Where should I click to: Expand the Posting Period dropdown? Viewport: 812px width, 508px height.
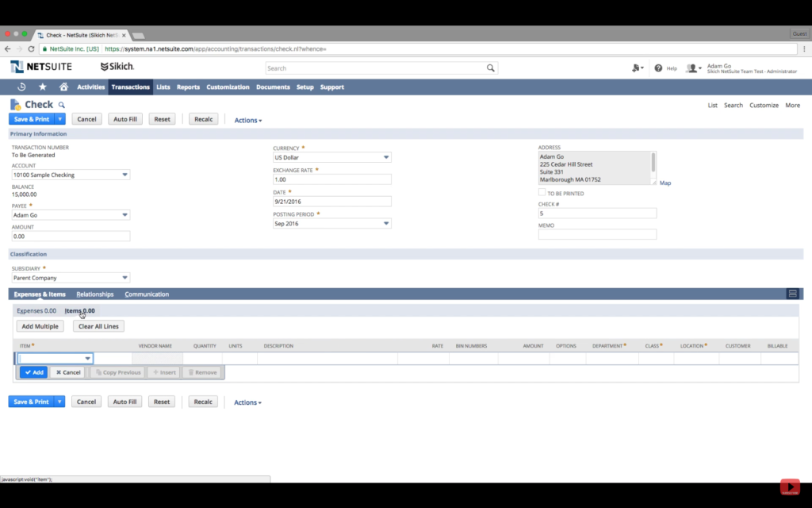point(386,224)
